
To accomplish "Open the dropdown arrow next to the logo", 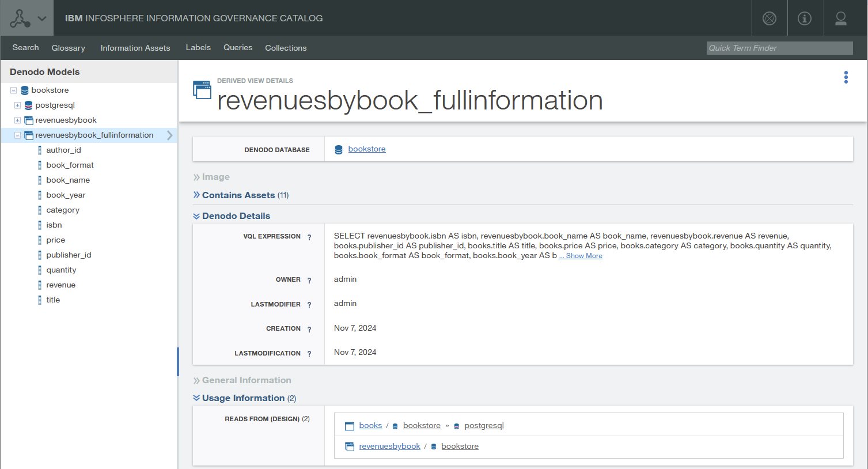I will click(x=42, y=18).
